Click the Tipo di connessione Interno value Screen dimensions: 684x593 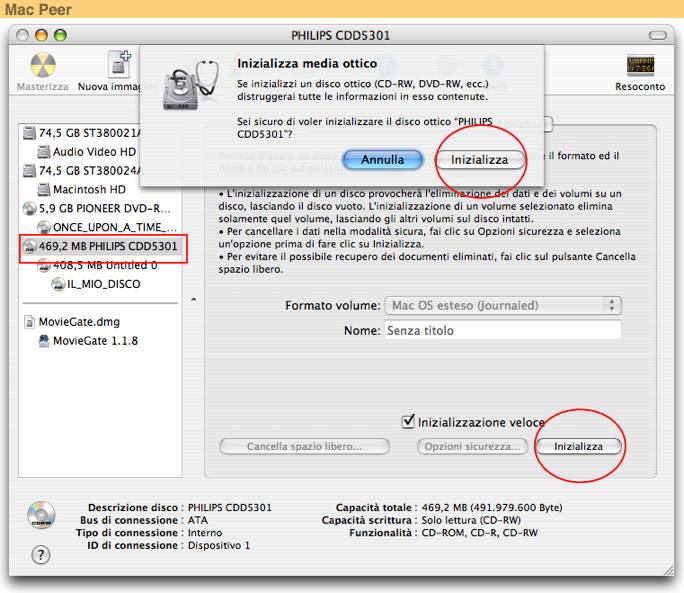205,533
